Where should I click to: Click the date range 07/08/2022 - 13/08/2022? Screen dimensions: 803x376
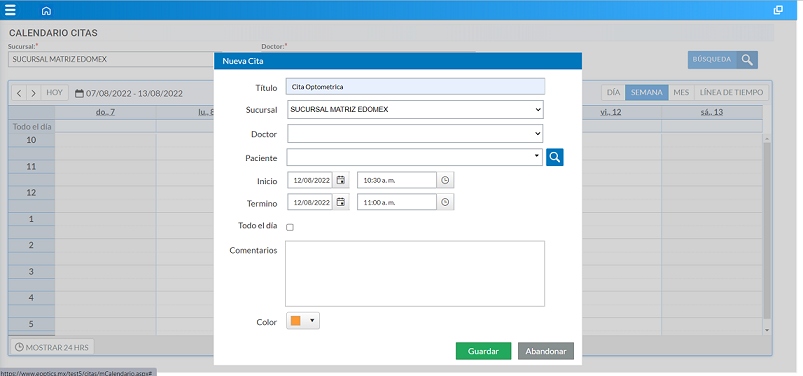point(134,94)
